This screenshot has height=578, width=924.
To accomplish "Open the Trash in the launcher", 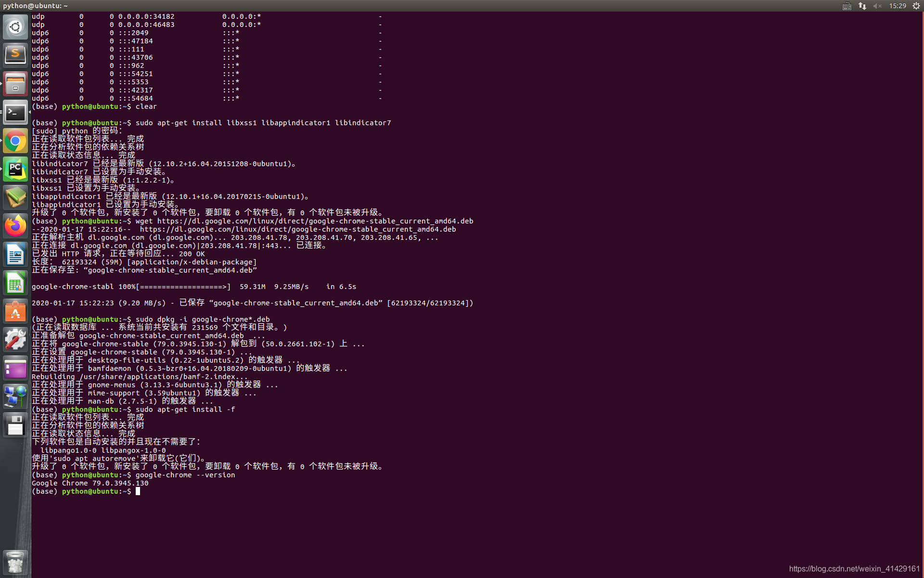I will [15, 562].
